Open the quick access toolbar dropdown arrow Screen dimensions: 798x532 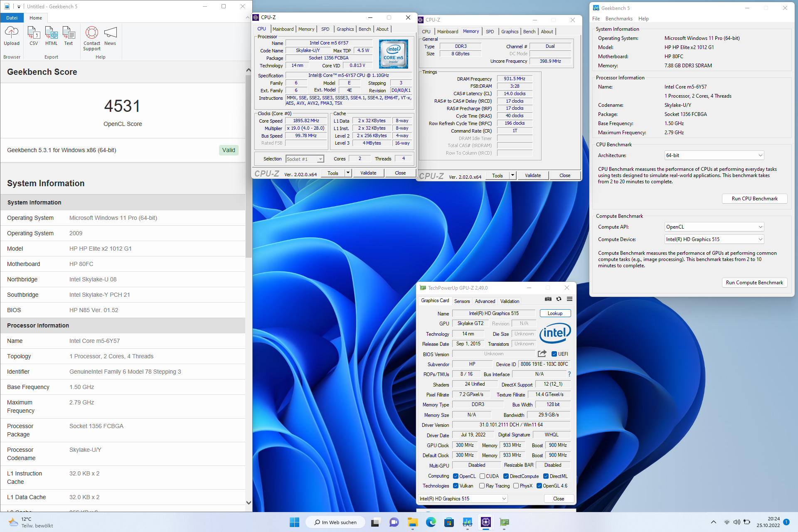coord(19,7)
